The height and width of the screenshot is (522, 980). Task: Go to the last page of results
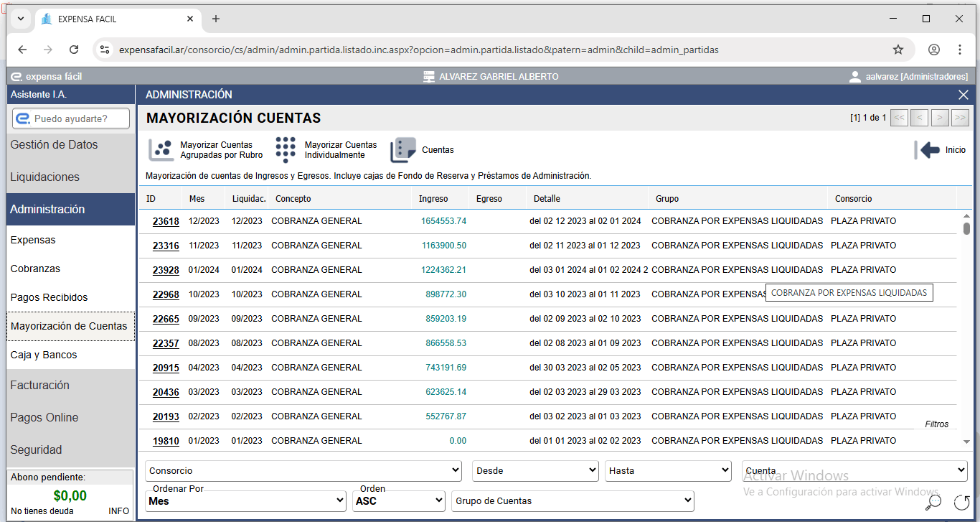coord(960,118)
